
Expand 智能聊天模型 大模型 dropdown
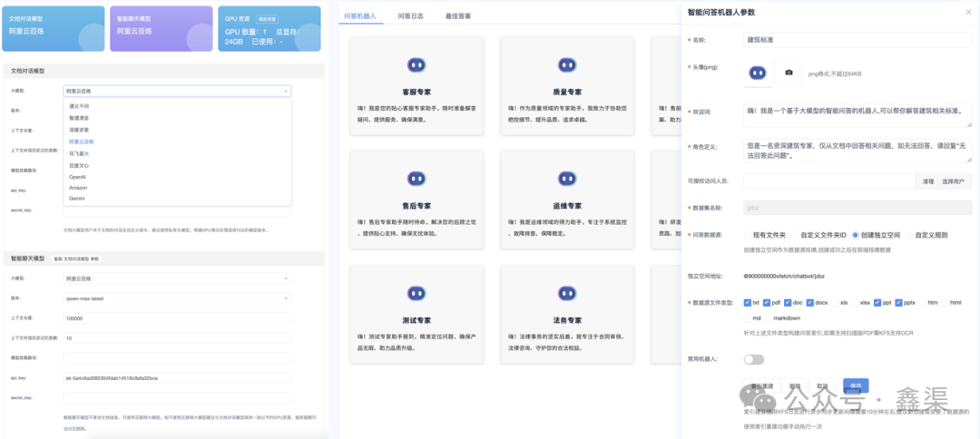click(177, 278)
